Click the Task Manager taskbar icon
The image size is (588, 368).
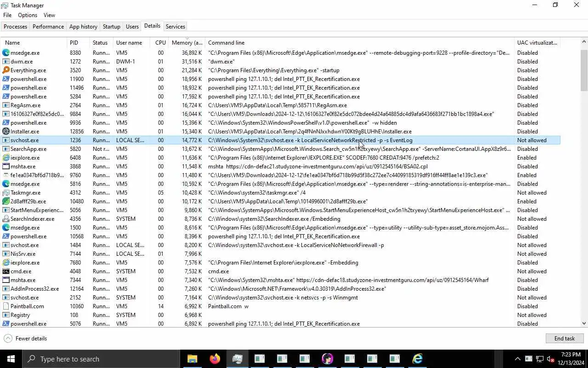tap(237, 359)
